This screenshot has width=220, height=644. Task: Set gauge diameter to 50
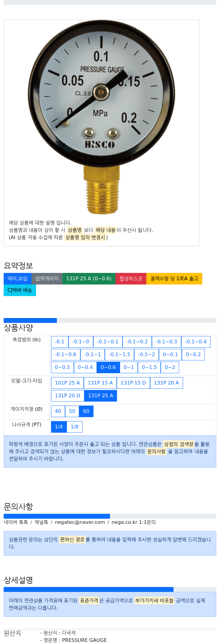point(72,411)
